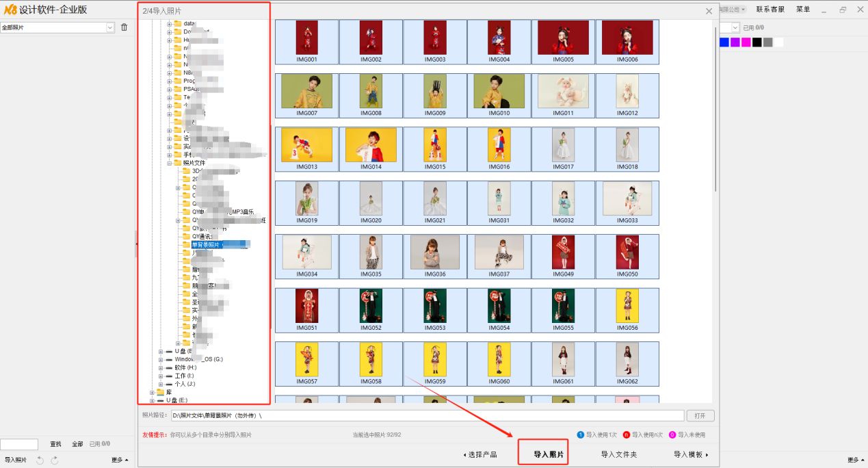Image resolution: width=868 pixels, height=468 pixels.
Task: Click the search input field at bottom left
Action: click(19, 445)
